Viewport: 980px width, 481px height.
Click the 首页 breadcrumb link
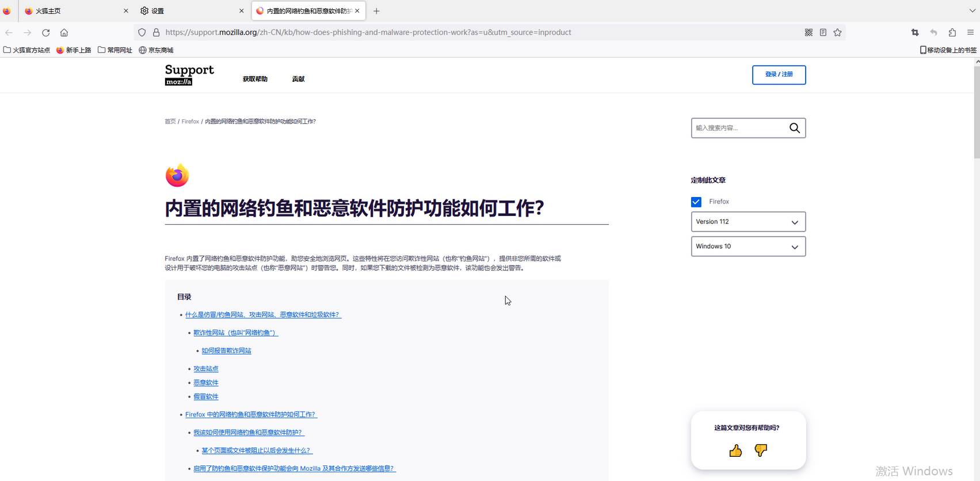coord(170,122)
